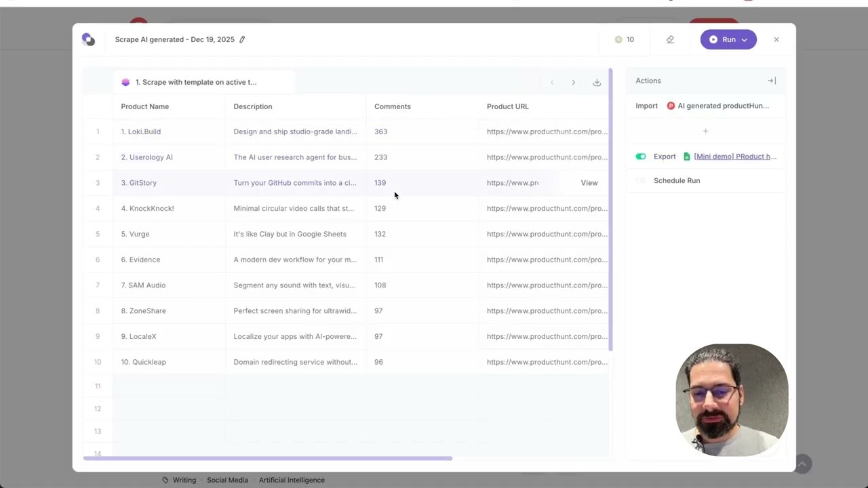Click the Product URL column header
Image resolution: width=868 pixels, height=488 pixels.
pyautogui.click(x=543, y=106)
